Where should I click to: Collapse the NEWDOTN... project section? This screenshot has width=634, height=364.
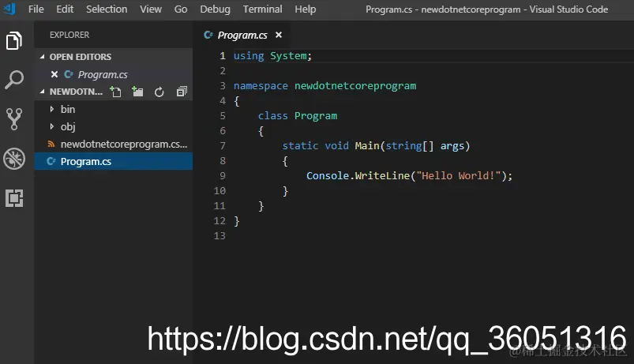pos(42,92)
